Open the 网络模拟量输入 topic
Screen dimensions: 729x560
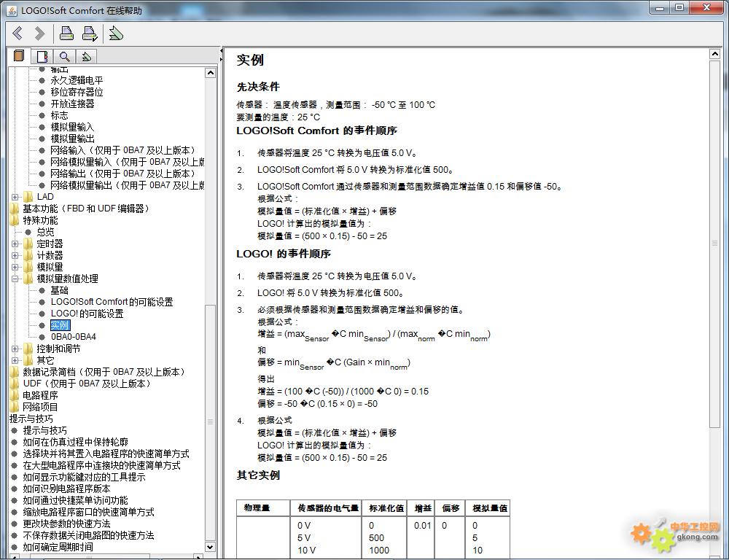coord(128,162)
